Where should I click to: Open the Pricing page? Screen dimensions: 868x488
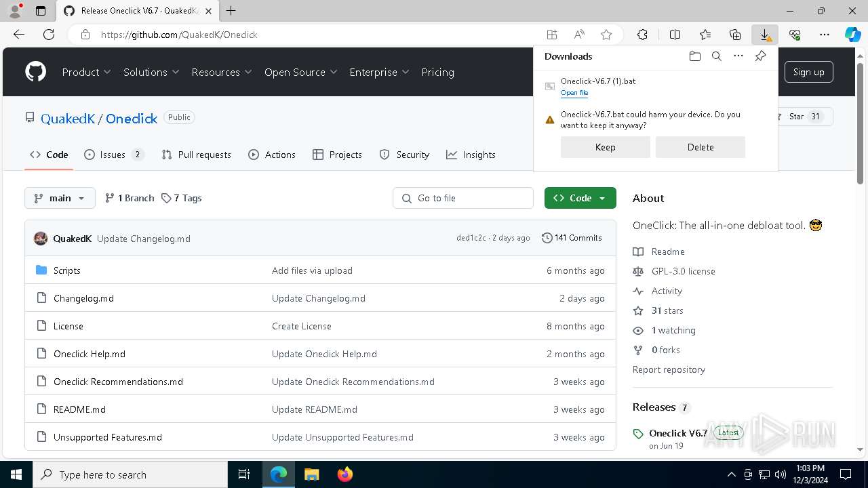coord(437,72)
